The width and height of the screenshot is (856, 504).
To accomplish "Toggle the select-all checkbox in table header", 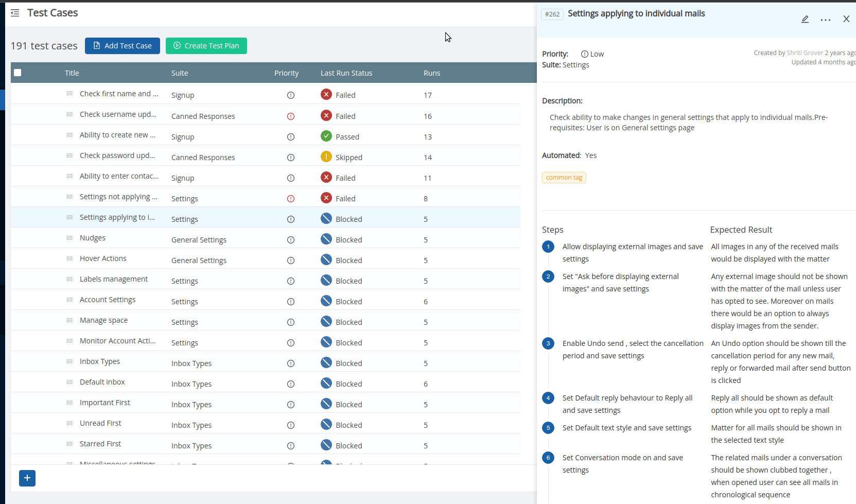I will 18,73.
